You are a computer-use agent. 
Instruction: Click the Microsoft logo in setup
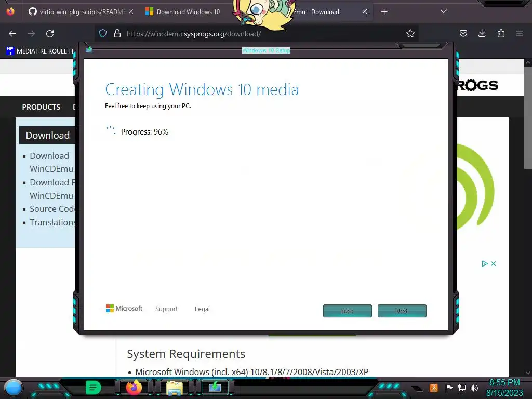(124, 309)
